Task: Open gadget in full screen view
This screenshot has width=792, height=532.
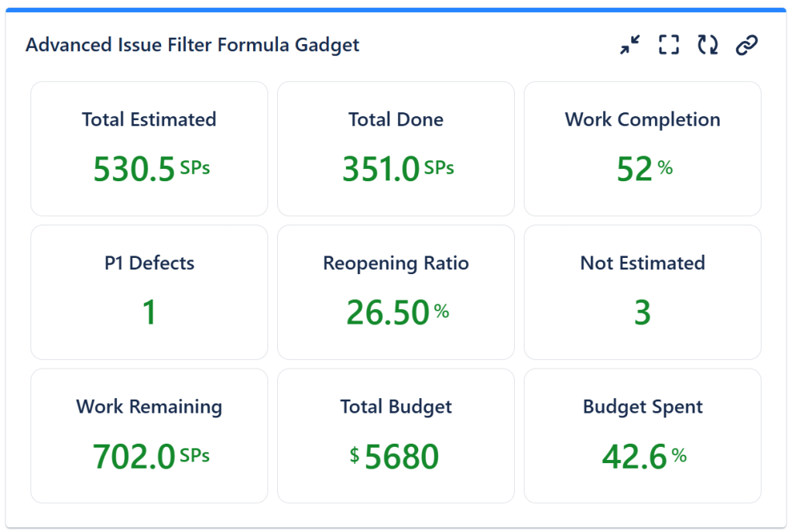Action: pyautogui.click(x=669, y=45)
